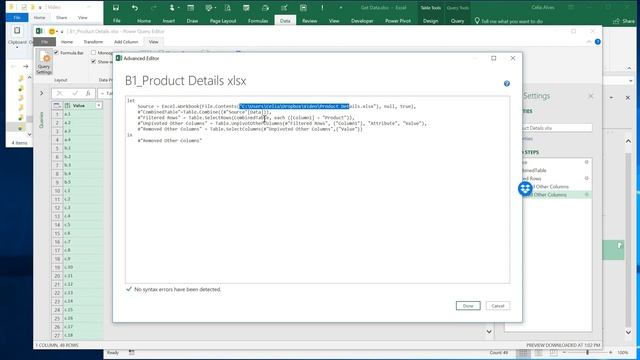
Task: Click the Share icon in Excel ribbon
Action: 617,21
